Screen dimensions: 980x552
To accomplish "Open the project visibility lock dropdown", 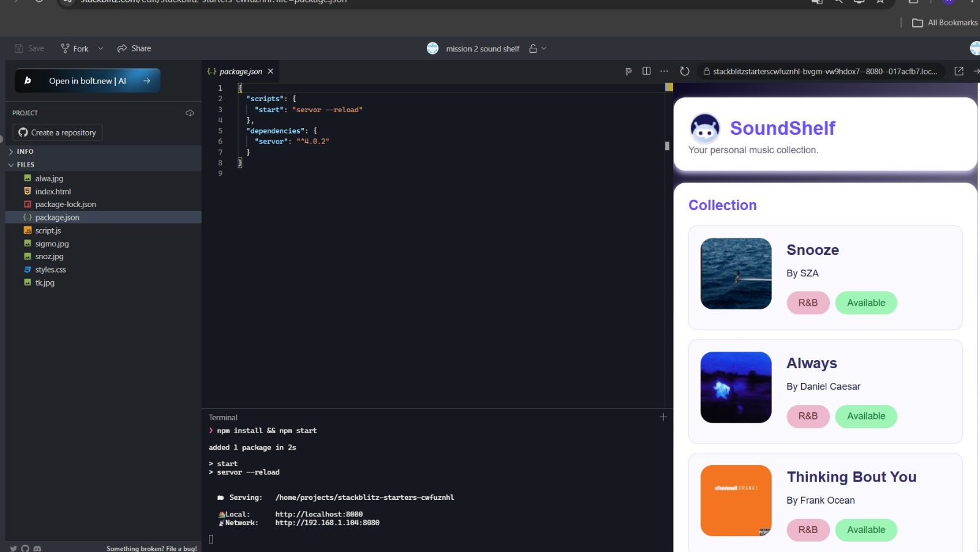I will [537, 48].
